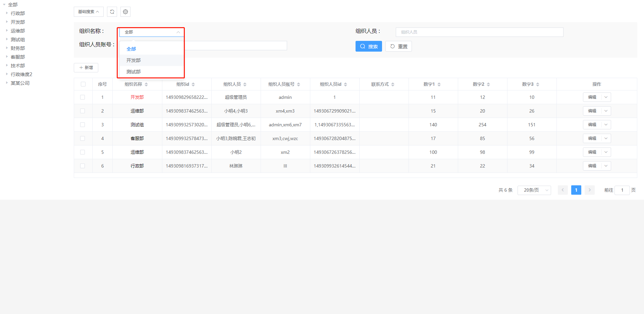The height and width of the screenshot is (314, 644).
Task: Click the 组织人员 input field
Action: pos(479,32)
